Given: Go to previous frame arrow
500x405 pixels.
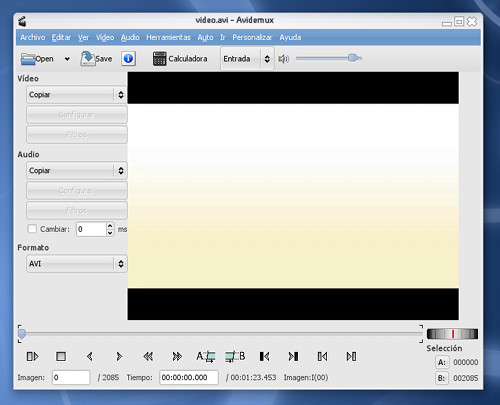Looking at the screenshot, I should pyautogui.click(x=89, y=357).
